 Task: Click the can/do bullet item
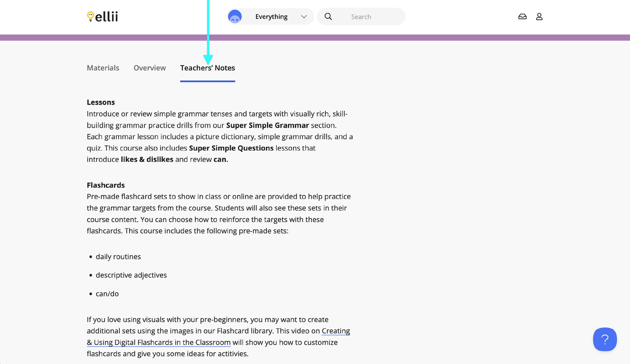click(x=107, y=294)
